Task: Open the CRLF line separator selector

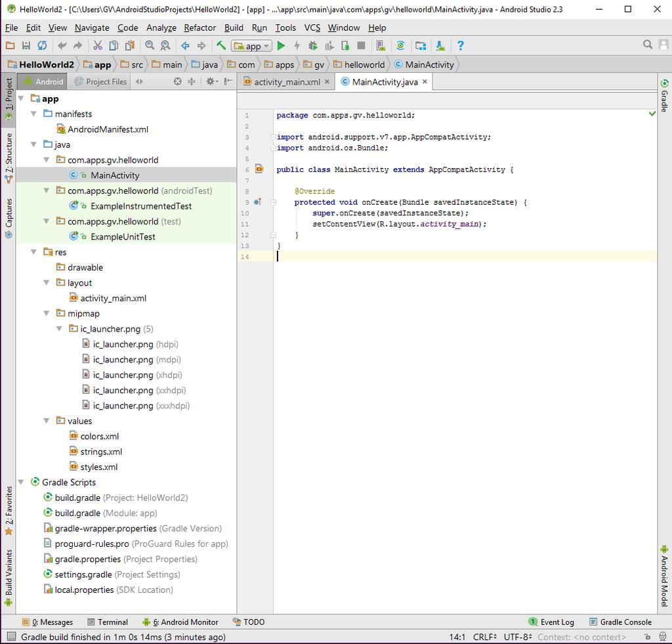Action: (485, 637)
